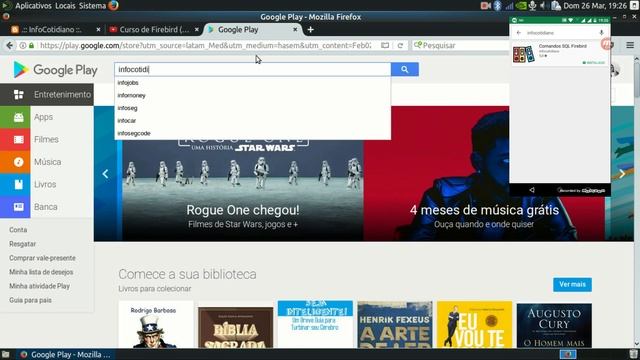Open the Resgatar link
This screenshot has height=360, width=640.
[x=22, y=244]
